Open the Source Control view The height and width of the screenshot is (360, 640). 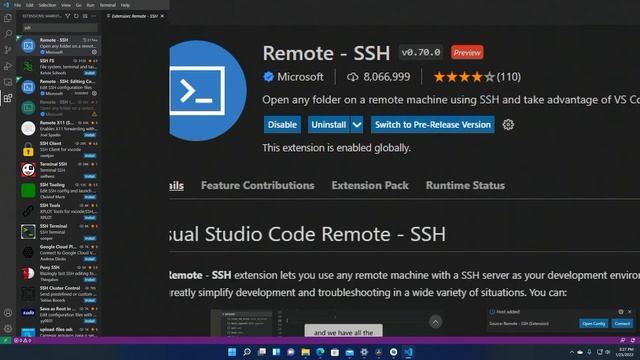(x=8, y=50)
